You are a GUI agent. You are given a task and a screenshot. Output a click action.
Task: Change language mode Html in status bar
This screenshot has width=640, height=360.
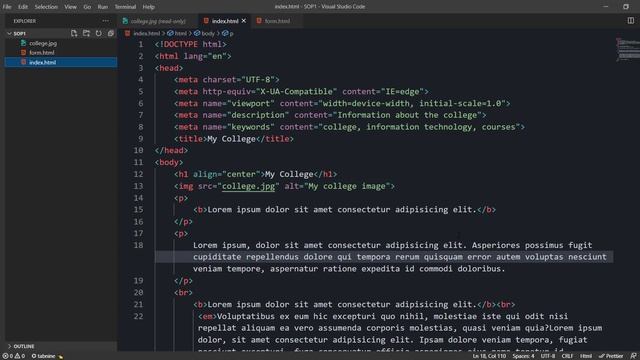(586, 356)
